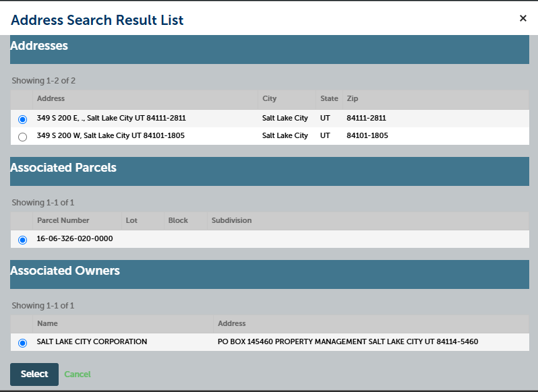Click the Subdivision column header

coord(232,220)
